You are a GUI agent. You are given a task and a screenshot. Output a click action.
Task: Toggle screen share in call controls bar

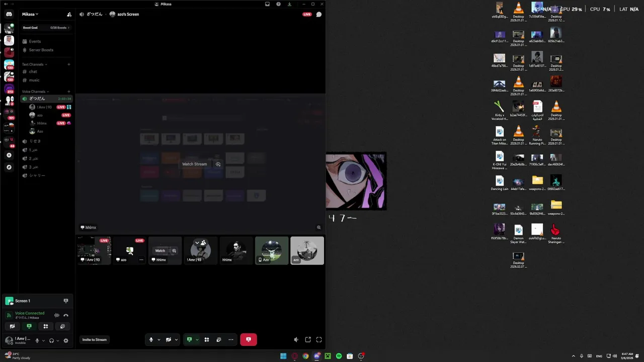tap(189, 340)
